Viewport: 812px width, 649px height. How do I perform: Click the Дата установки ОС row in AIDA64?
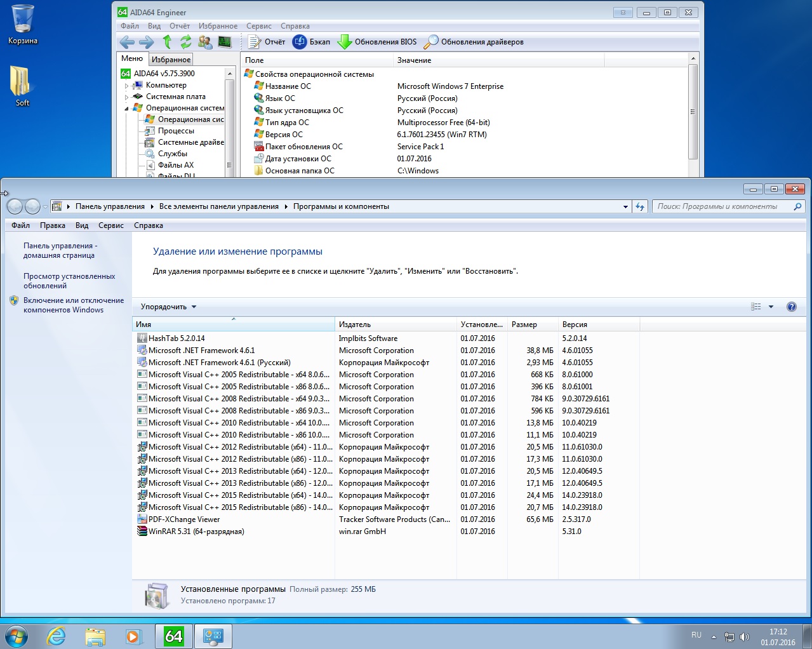[465, 159]
